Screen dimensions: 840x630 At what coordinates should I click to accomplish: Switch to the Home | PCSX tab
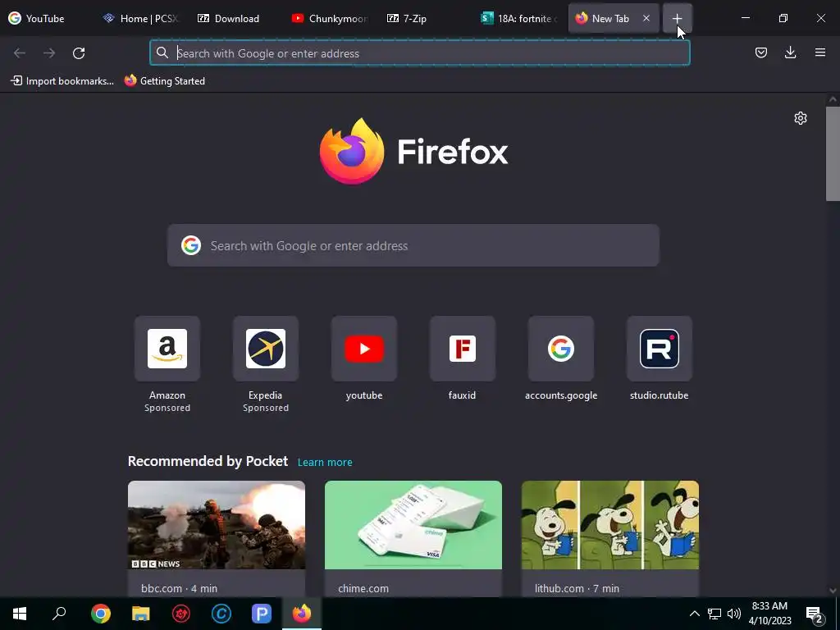[140, 18]
